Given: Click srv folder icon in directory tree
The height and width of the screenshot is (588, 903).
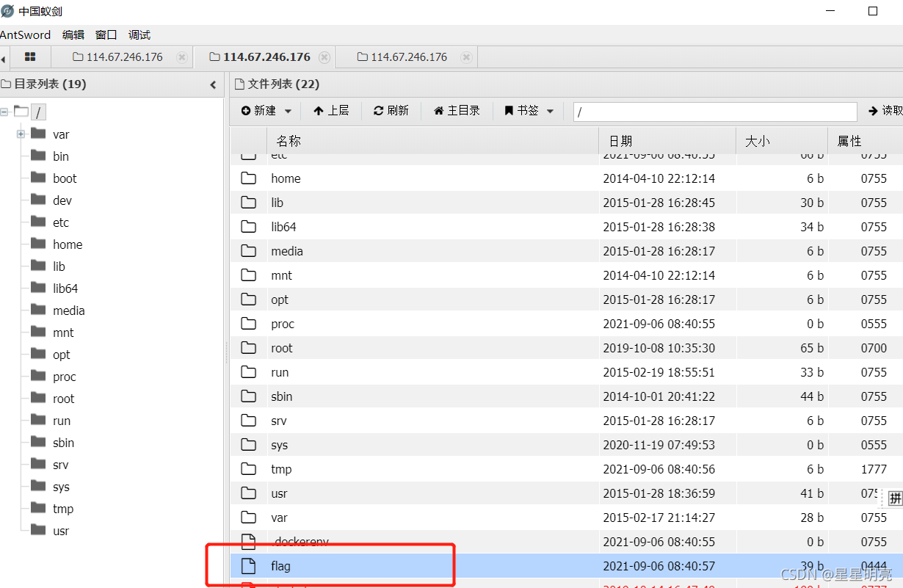Looking at the screenshot, I should pos(38,464).
